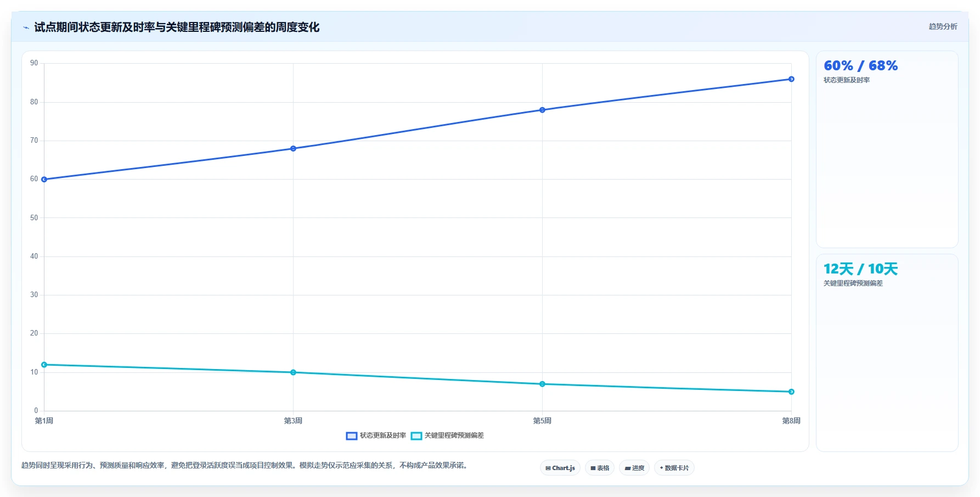This screenshot has height=497, width=980.
Task: Open the 趋势分析 label in header
Action: tap(943, 26)
